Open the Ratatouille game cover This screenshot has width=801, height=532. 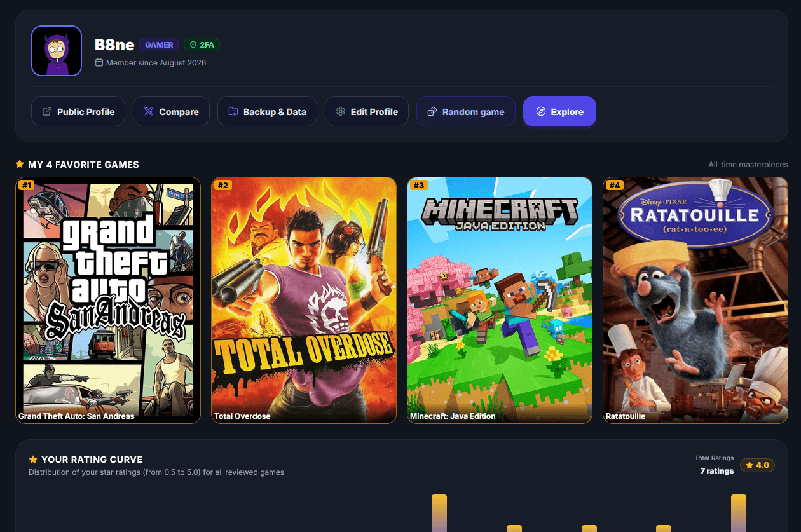[695, 300]
